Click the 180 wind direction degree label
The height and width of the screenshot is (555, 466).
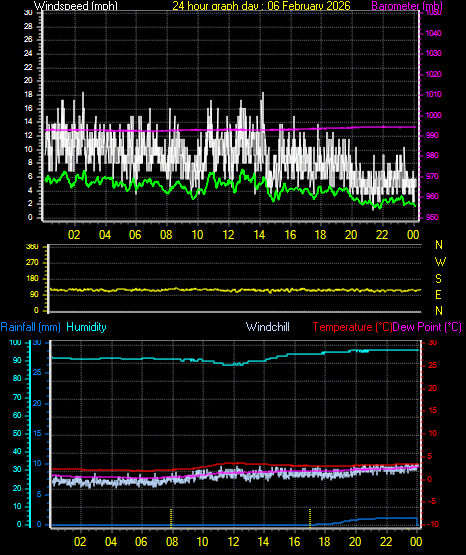[x=32, y=279]
